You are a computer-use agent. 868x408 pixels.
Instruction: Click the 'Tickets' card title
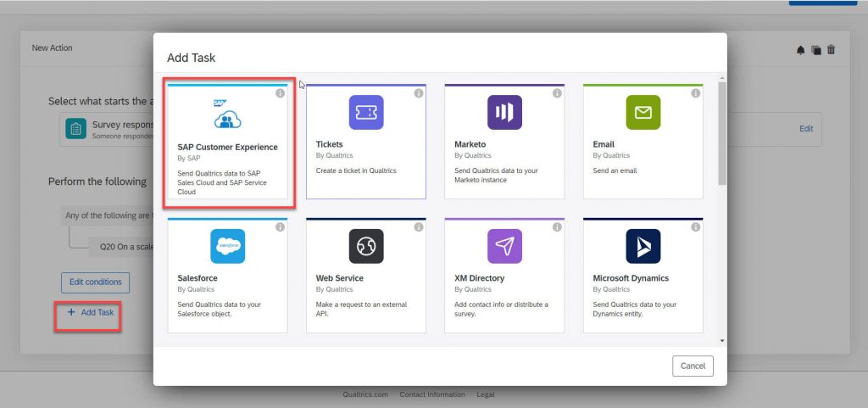330,144
